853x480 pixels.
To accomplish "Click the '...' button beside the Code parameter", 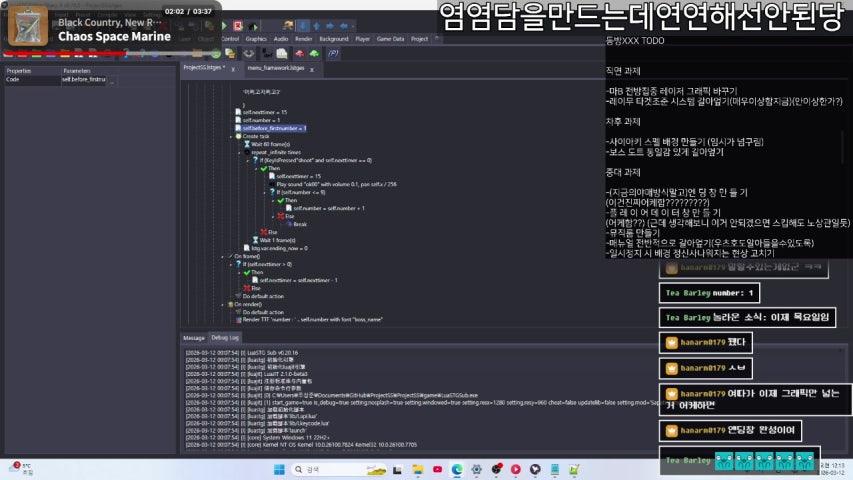I will pyautogui.click(x=112, y=80).
